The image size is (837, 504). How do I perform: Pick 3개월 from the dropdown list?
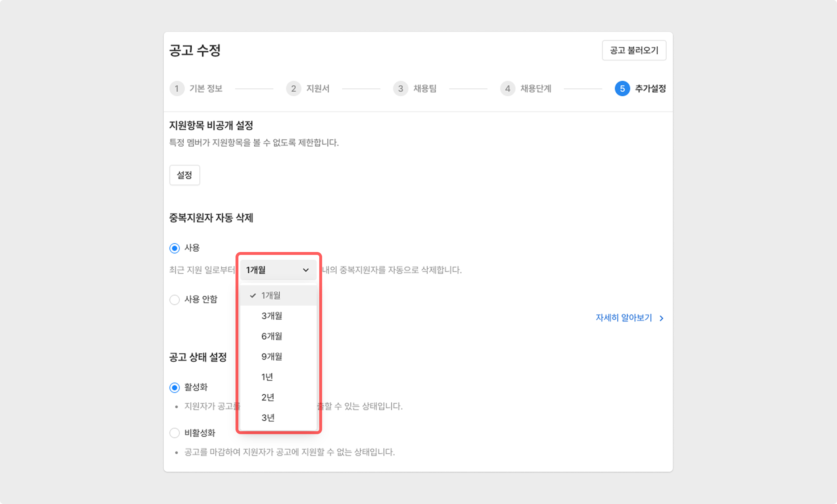point(272,316)
